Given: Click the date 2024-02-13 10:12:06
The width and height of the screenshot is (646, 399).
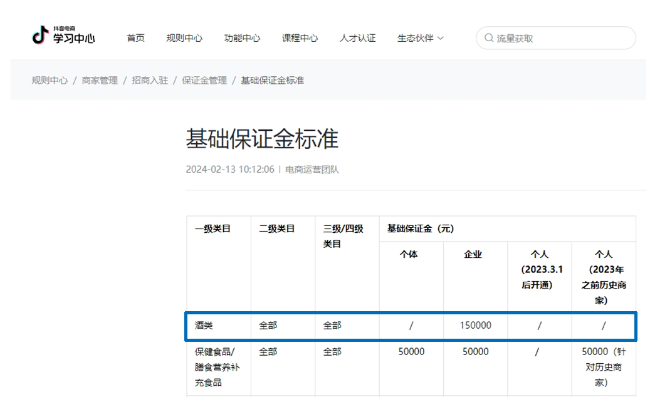Looking at the screenshot, I should 230,169.
